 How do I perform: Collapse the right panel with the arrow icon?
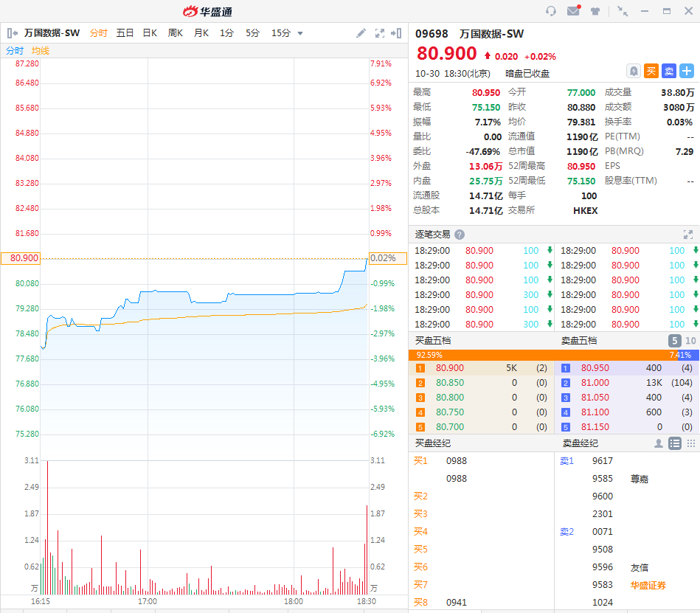396,33
